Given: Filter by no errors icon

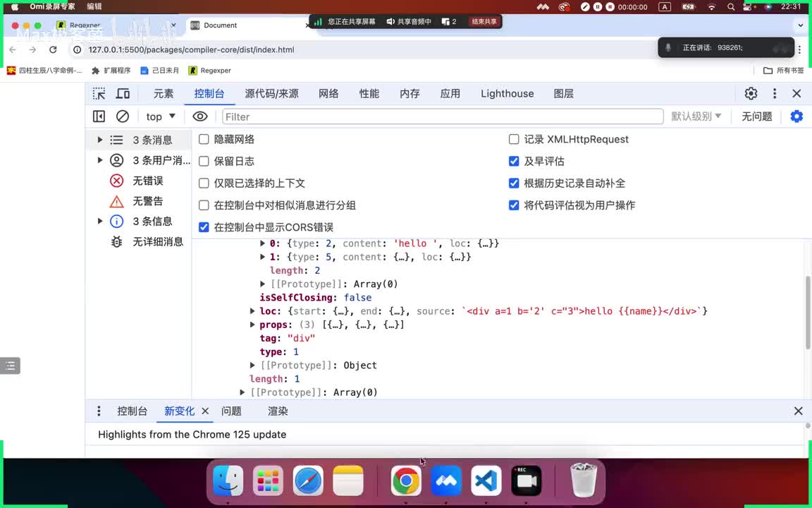Looking at the screenshot, I should pos(116,181).
